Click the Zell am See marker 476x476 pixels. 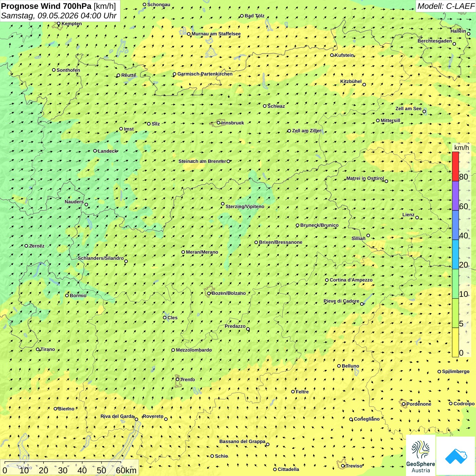pos(424,111)
